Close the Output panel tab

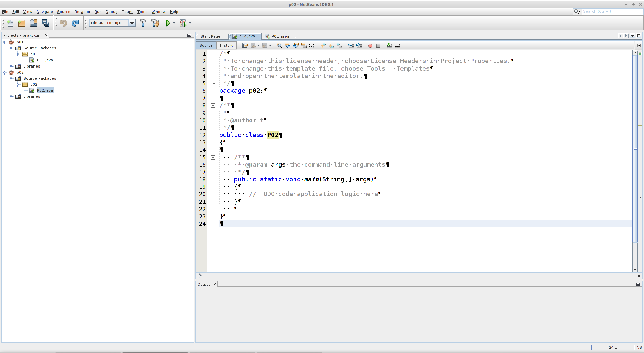coord(215,284)
